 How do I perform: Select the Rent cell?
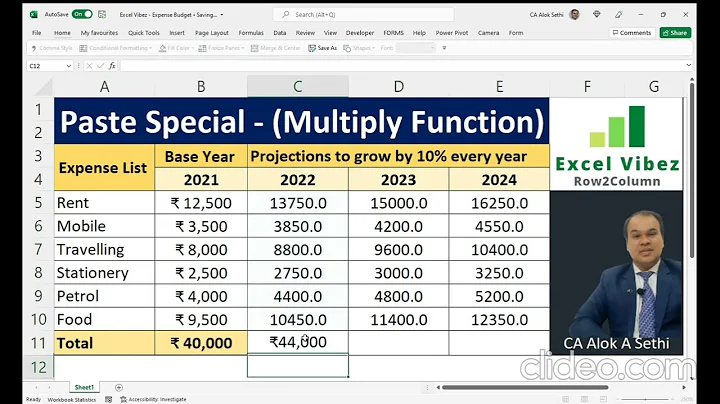coord(104,202)
